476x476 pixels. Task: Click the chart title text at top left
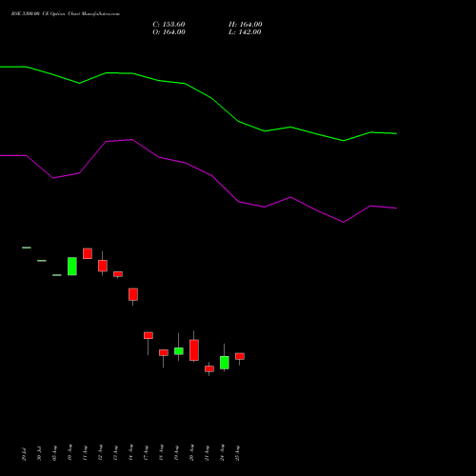(66, 14)
